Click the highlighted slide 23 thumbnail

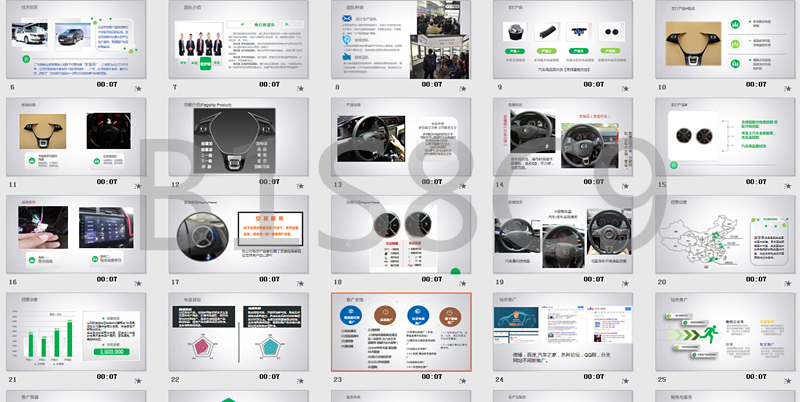coord(401,332)
